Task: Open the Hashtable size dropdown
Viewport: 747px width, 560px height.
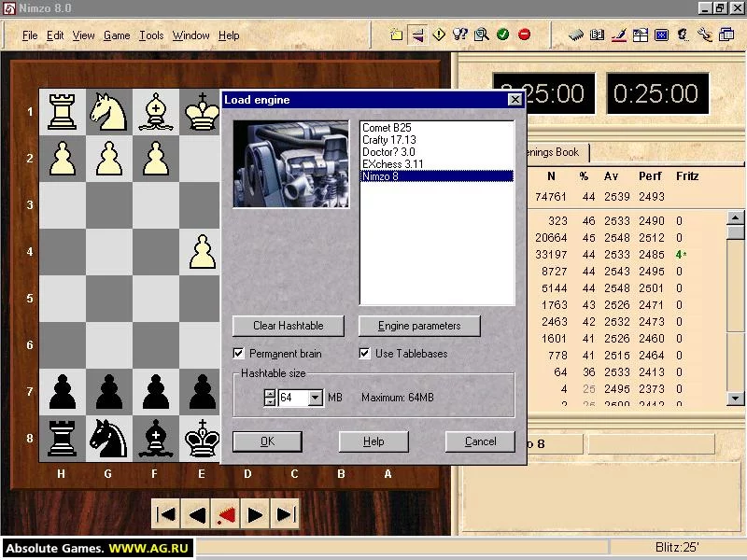Action: (x=316, y=398)
